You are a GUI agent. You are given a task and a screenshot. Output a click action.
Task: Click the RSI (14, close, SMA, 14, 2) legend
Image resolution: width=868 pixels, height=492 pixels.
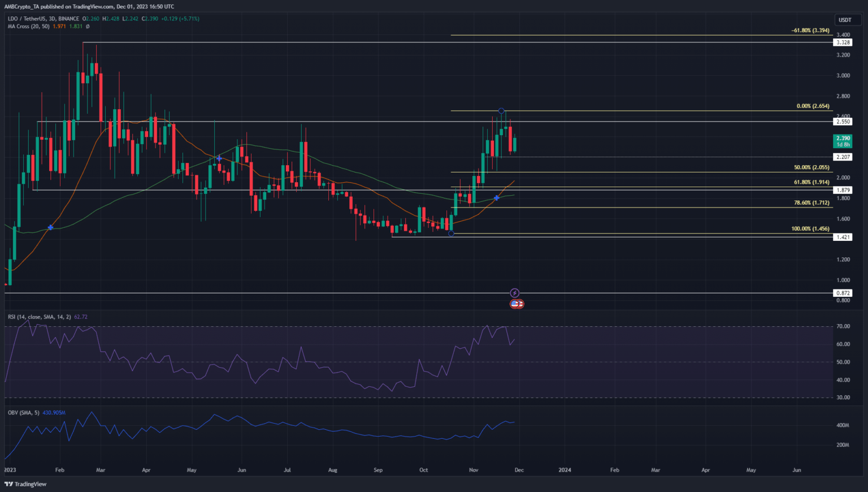[40, 317]
